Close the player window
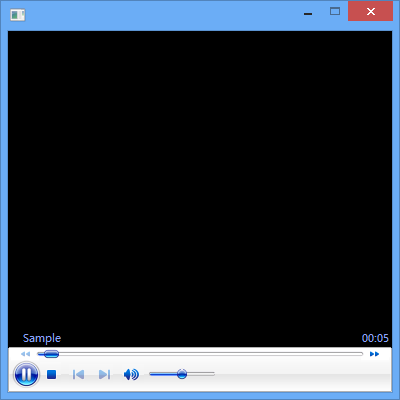This screenshot has width=400, height=400. point(371,11)
